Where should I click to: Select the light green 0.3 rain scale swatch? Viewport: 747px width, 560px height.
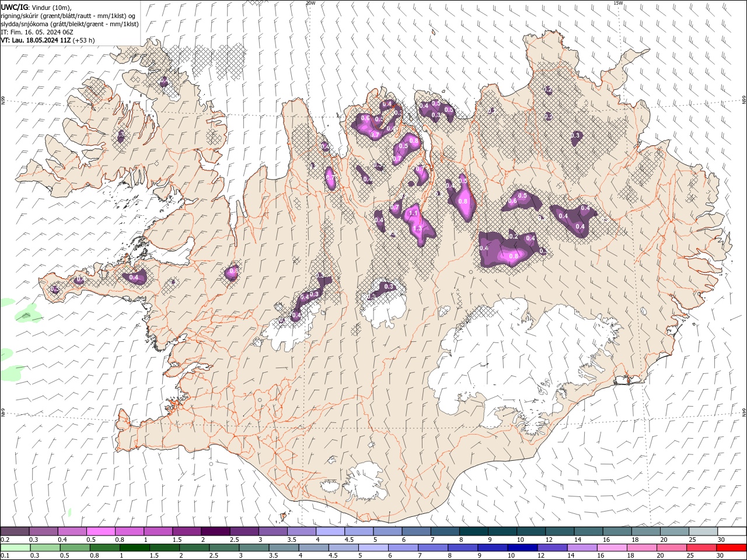click(45, 548)
